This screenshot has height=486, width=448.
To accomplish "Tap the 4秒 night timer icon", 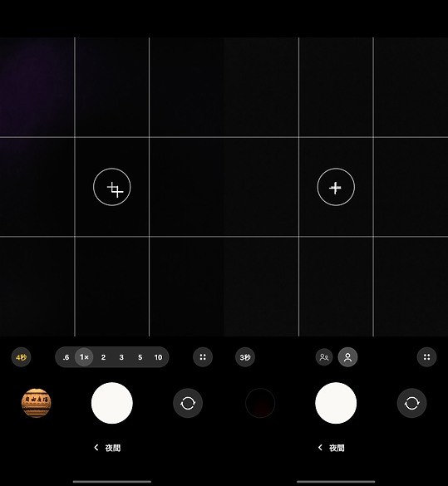I will click(x=21, y=357).
